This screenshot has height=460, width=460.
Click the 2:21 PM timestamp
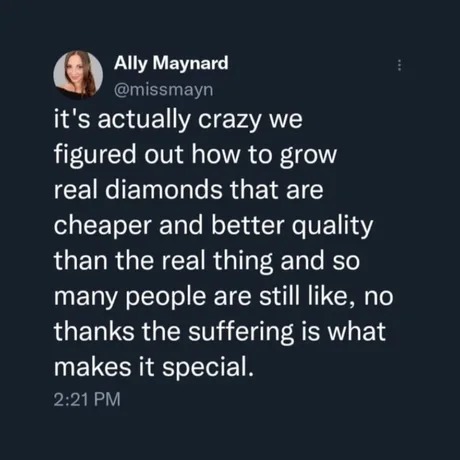(87, 399)
